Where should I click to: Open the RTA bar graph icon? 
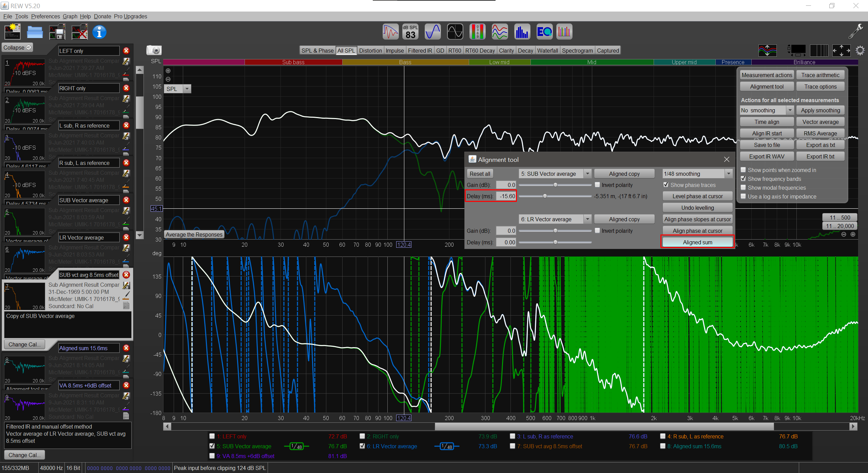click(522, 32)
